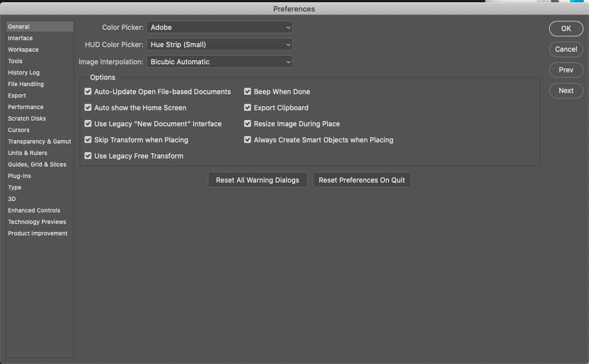Uncheck Export Clipboard

(x=247, y=107)
